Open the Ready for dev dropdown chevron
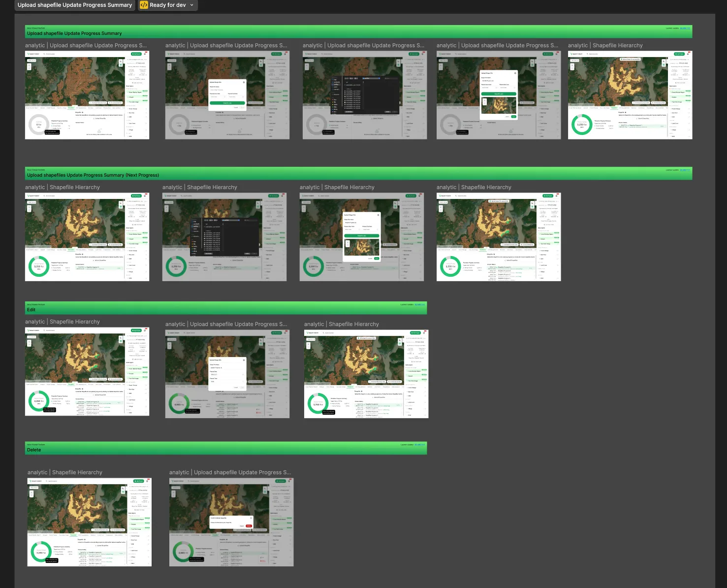 pos(192,5)
